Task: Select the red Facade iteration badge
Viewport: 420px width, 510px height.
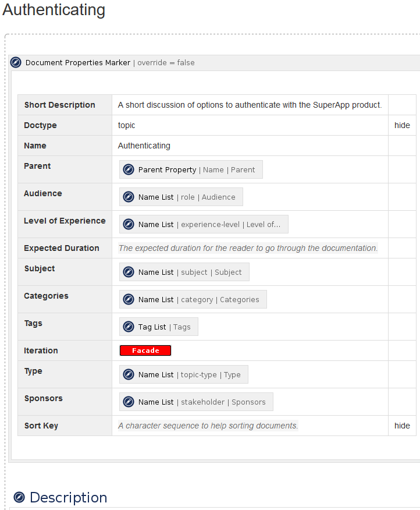Action: click(x=145, y=350)
